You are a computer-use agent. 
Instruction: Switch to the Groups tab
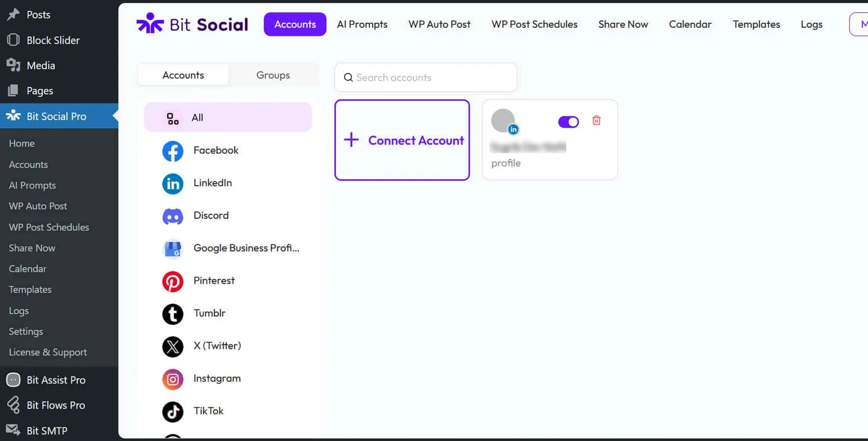273,75
